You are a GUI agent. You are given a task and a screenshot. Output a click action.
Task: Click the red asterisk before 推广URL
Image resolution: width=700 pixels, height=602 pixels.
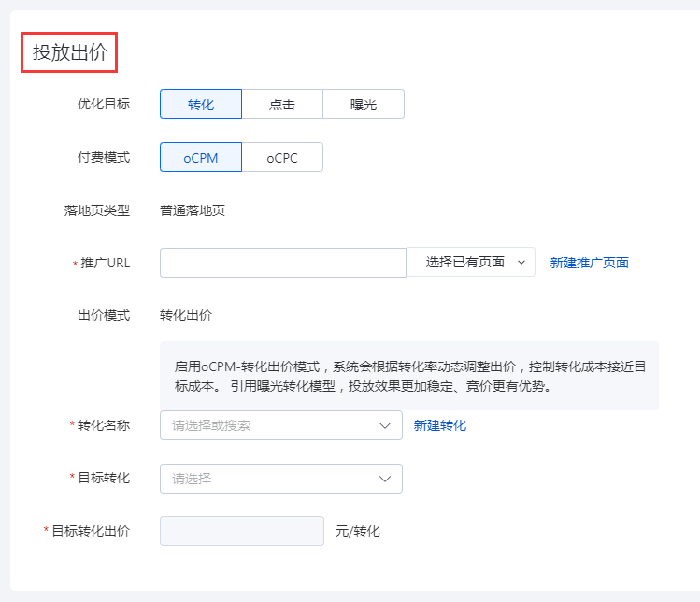(x=75, y=265)
